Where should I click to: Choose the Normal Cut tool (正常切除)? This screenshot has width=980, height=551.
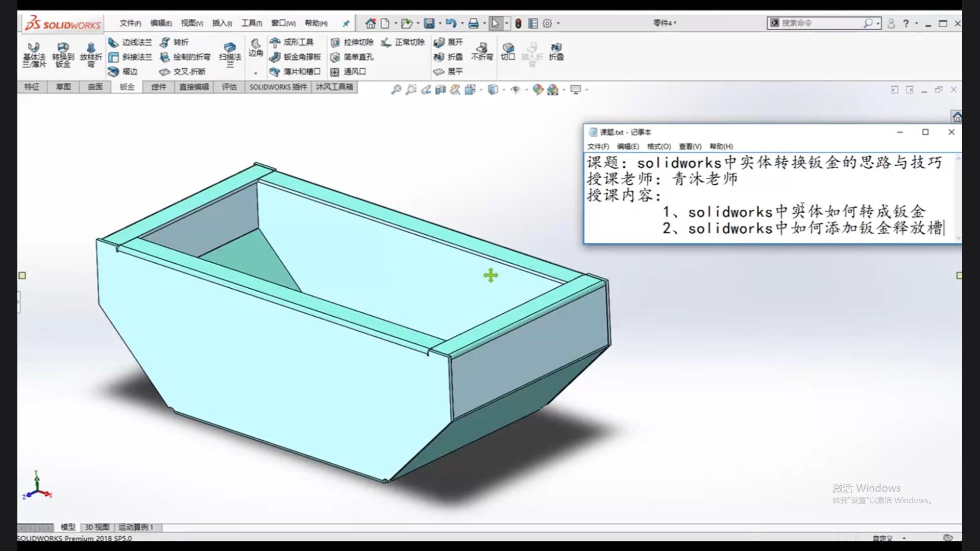403,42
